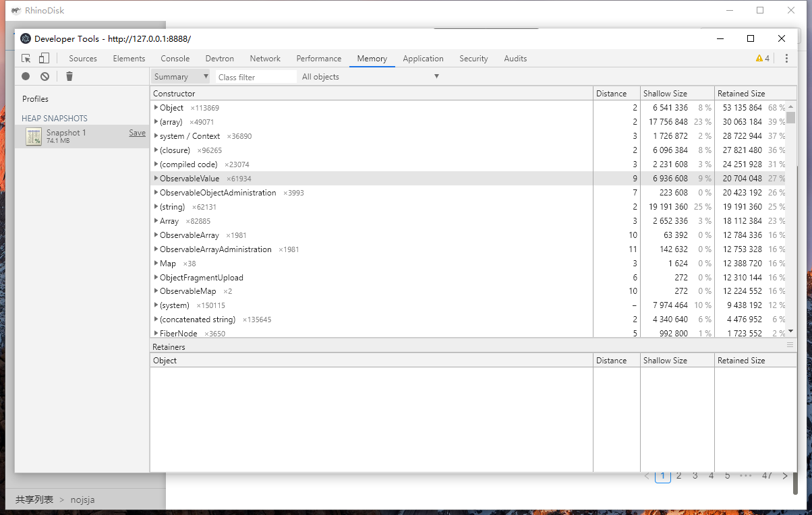The height and width of the screenshot is (515, 812).
Task: Toggle the device toolbar icon
Action: (x=44, y=59)
